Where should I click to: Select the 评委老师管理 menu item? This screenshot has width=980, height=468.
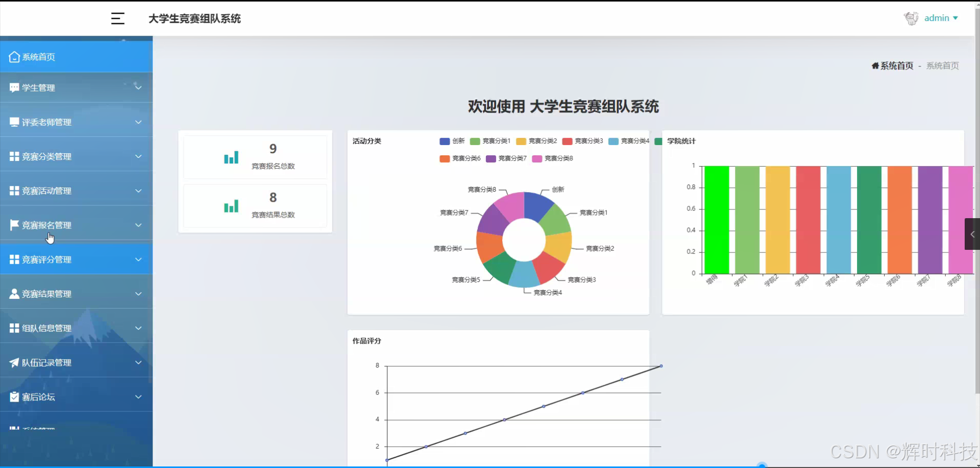tap(76, 122)
